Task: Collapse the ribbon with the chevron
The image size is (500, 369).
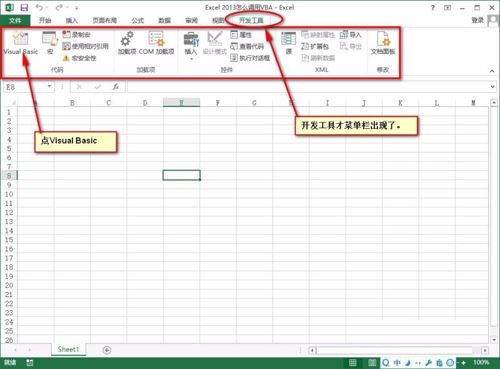Action: click(492, 71)
